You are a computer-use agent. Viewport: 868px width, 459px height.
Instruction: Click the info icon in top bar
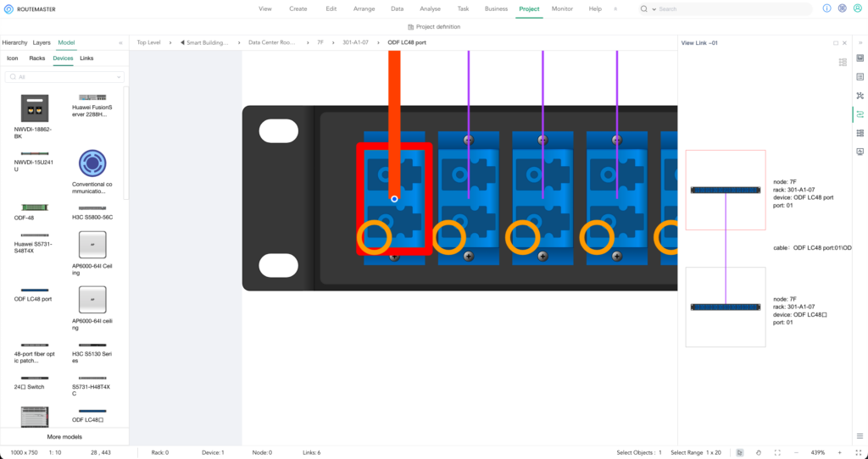click(x=827, y=8)
